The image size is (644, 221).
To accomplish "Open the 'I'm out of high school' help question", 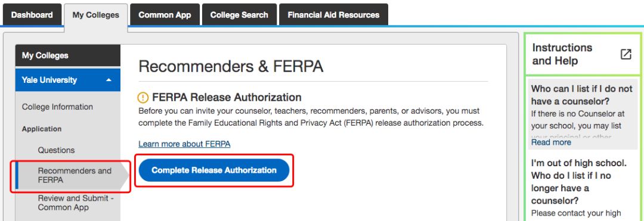I will click(x=579, y=182).
